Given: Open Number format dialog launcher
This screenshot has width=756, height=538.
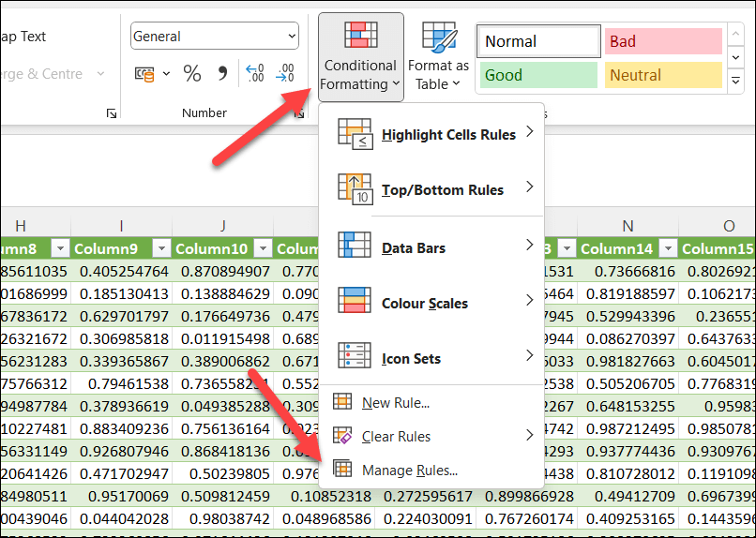Looking at the screenshot, I should (x=299, y=113).
